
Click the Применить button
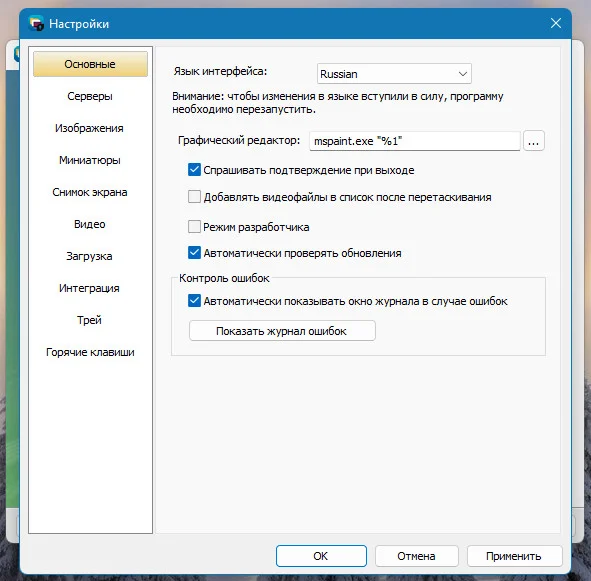tap(514, 556)
